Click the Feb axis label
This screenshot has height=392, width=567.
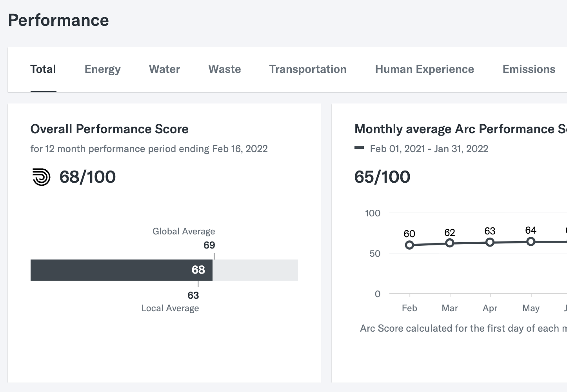point(409,308)
